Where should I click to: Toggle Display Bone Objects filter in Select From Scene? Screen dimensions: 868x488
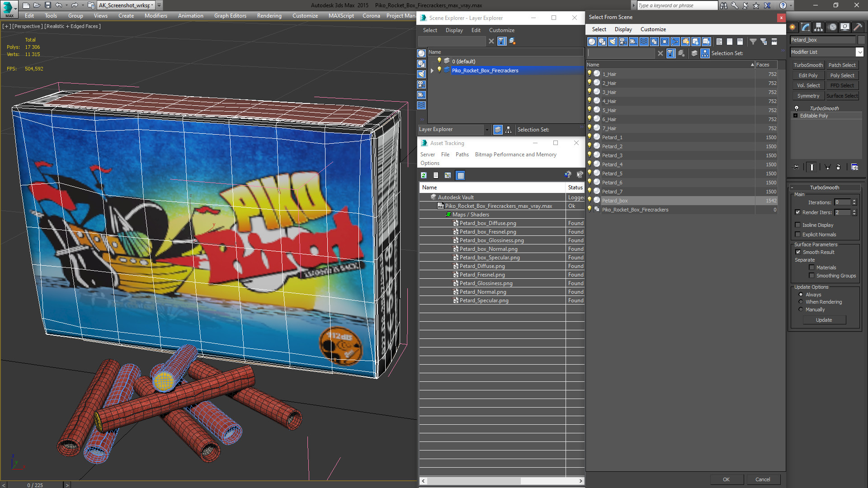tap(675, 42)
